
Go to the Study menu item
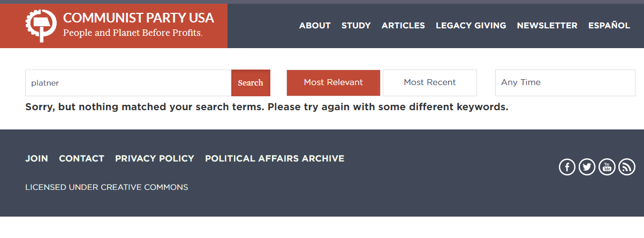pos(356,26)
